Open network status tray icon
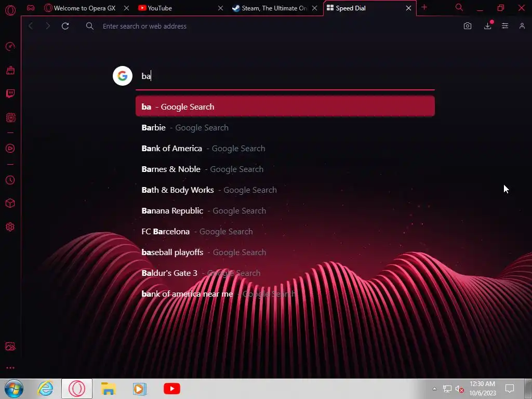This screenshot has height=399, width=532. [x=447, y=389]
